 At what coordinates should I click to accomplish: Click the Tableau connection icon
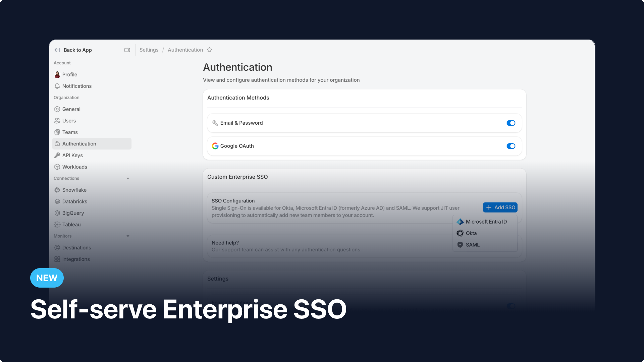(57, 225)
